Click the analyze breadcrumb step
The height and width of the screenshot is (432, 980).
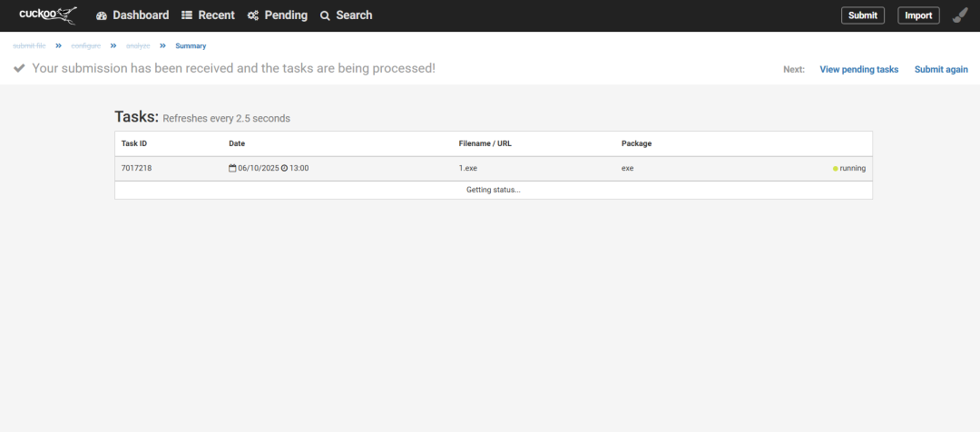tap(138, 45)
